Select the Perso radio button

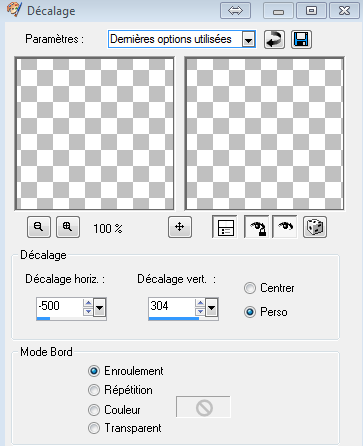coord(250,312)
